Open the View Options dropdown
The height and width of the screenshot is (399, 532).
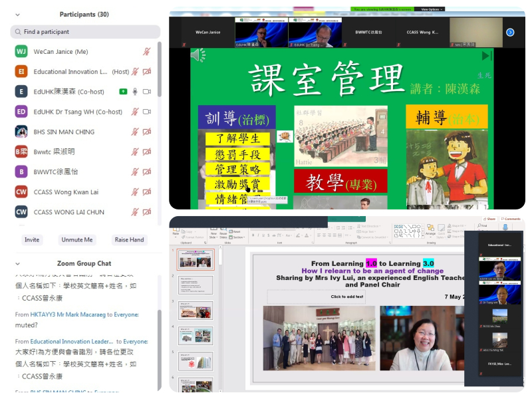431,9
